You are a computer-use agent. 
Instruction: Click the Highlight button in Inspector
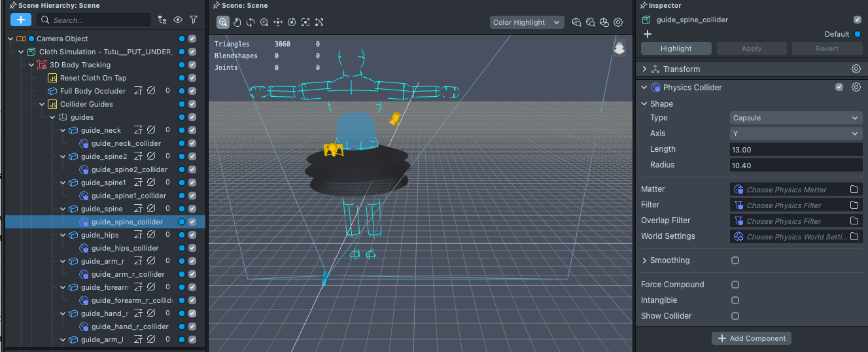pos(676,48)
